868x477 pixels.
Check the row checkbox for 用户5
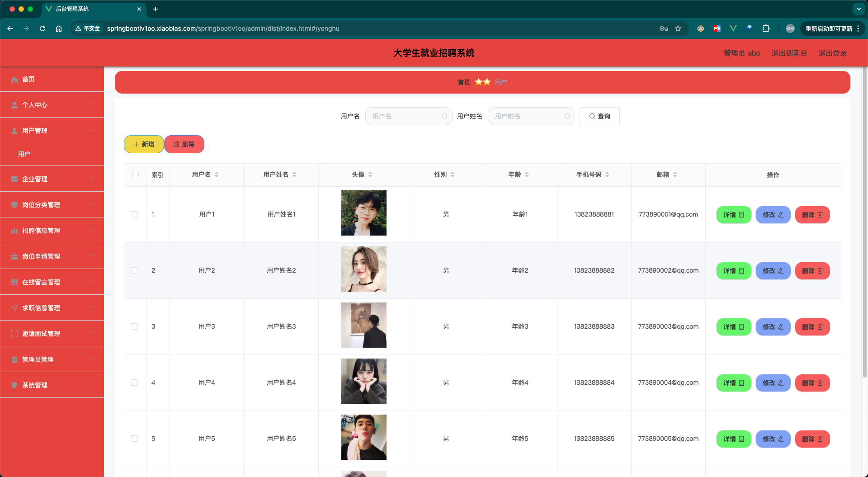pos(135,439)
